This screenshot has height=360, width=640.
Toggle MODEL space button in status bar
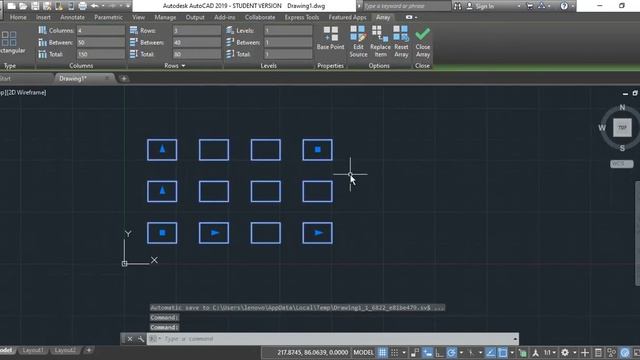click(363, 352)
